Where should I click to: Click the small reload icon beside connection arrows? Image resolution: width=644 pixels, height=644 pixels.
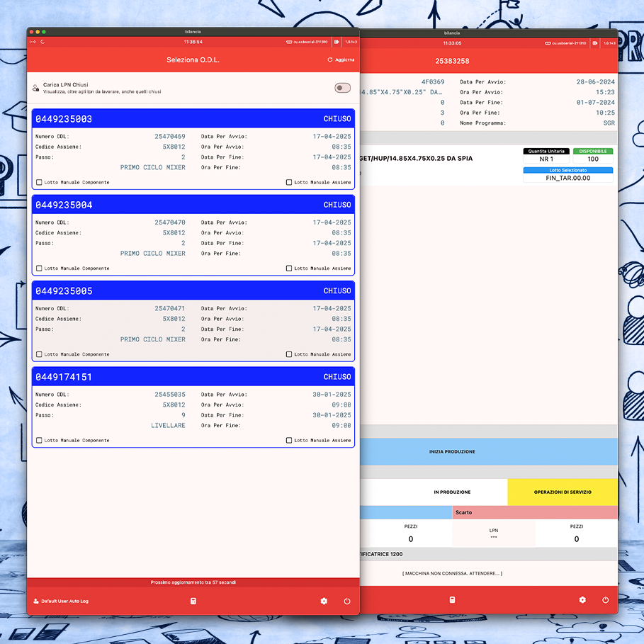point(43,42)
